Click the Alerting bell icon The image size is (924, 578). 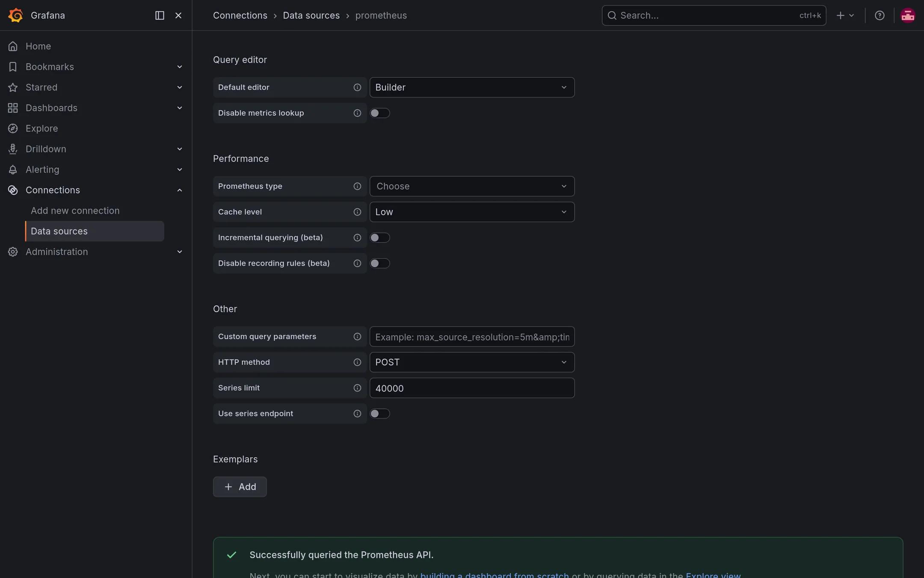point(13,170)
